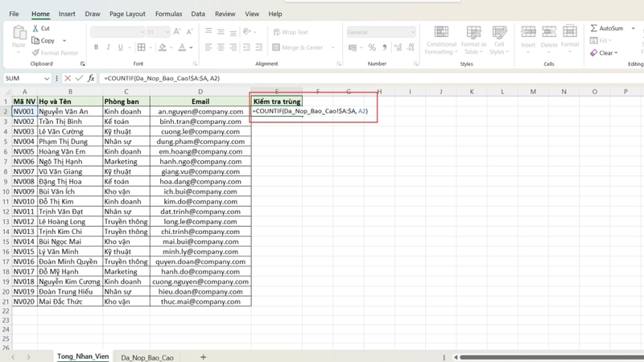Viewport: 644px width, 362px height.
Task: Add a new sheet with plus button
Action: click(x=203, y=357)
